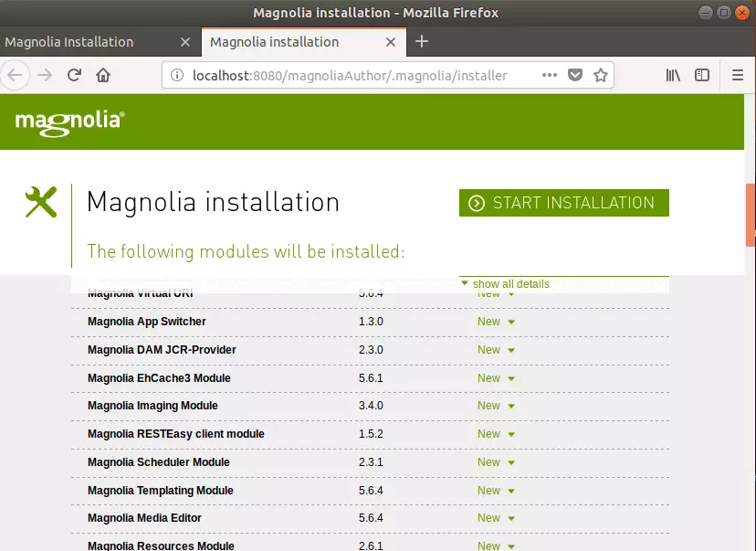Image resolution: width=756 pixels, height=551 pixels.
Task: Save page to Pocket icon
Action: [574, 75]
